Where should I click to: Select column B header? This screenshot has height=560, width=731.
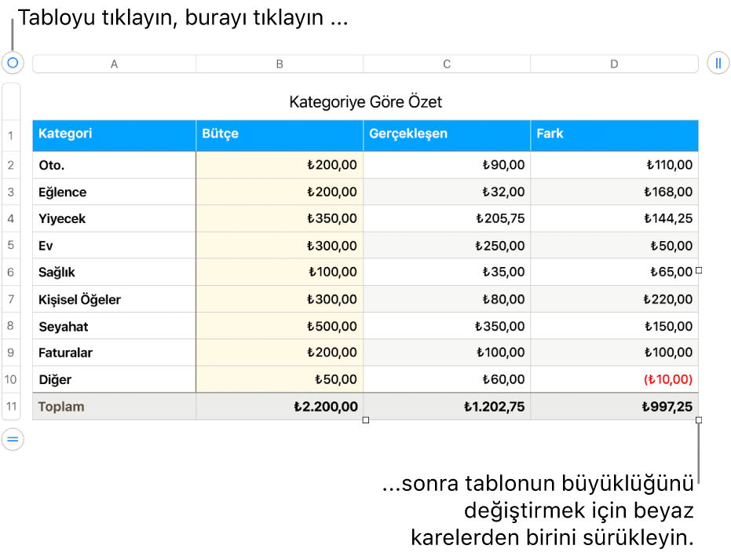(280, 64)
